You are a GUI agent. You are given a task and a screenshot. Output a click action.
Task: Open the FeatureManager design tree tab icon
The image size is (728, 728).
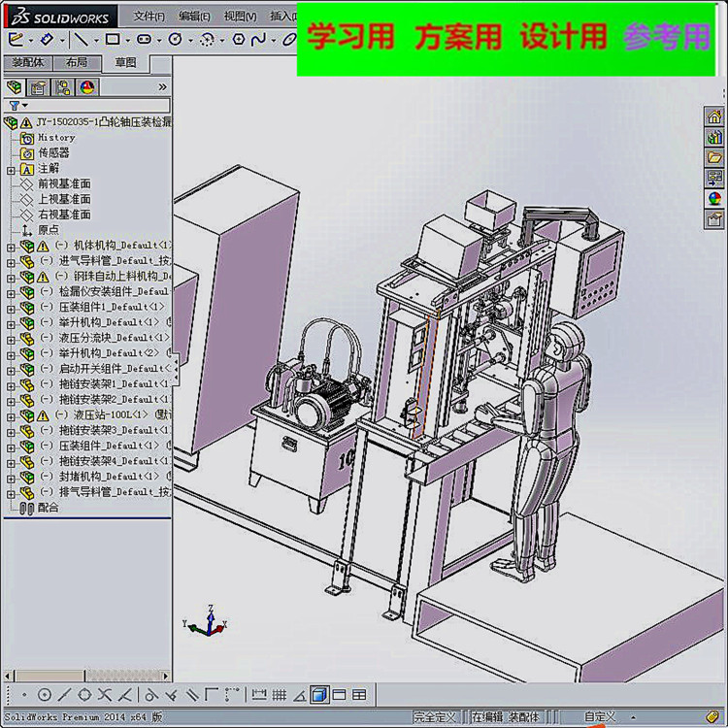[x=15, y=87]
